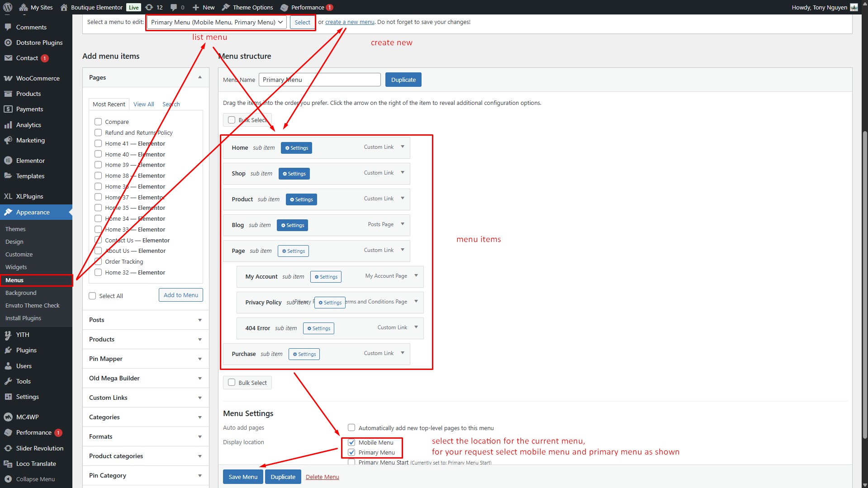Click the Boutique Elementor home icon
This screenshot has width=868, height=488.
[x=64, y=7]
